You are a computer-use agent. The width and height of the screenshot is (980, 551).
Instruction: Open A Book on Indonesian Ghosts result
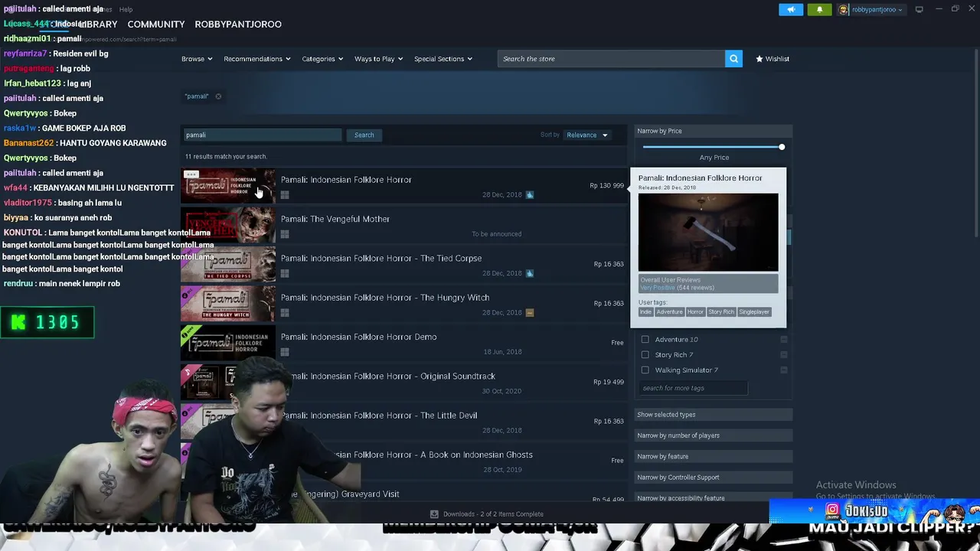pyautogui.click(x=404, y=461)
